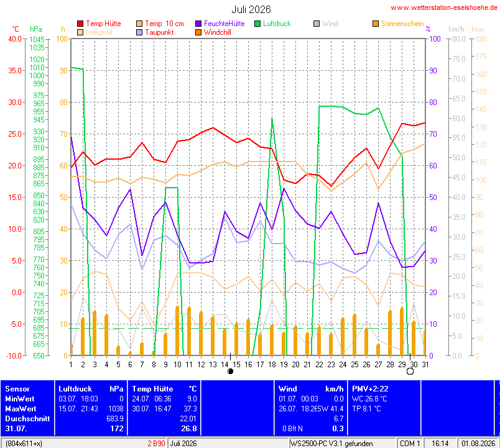Click the 'WC 26.8 °C' windchill value
The image size is (500, 448).
click(x=369, y=399)
